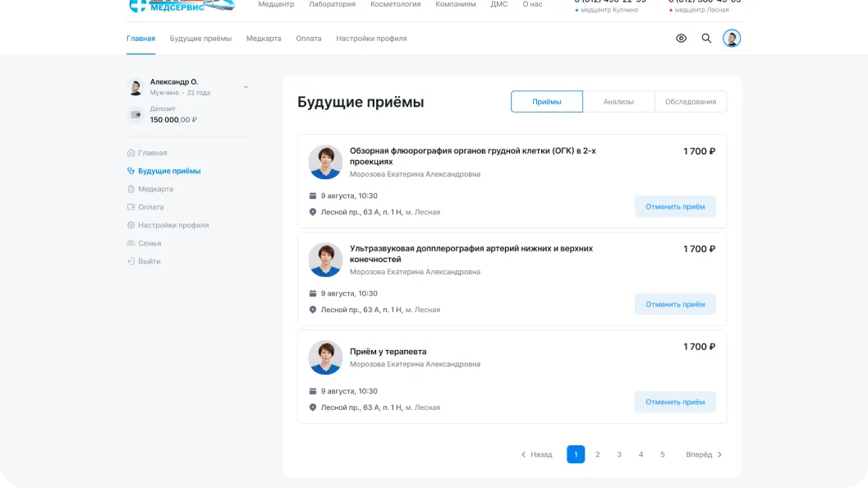
Task: Open the user avatar in top navigation
Action: pyautogui.click(x=731, y=39)
